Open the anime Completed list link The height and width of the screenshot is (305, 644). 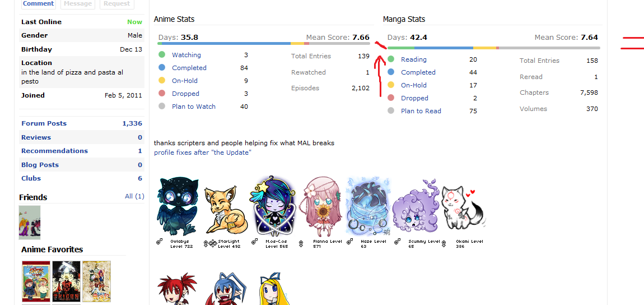point(189,68)
